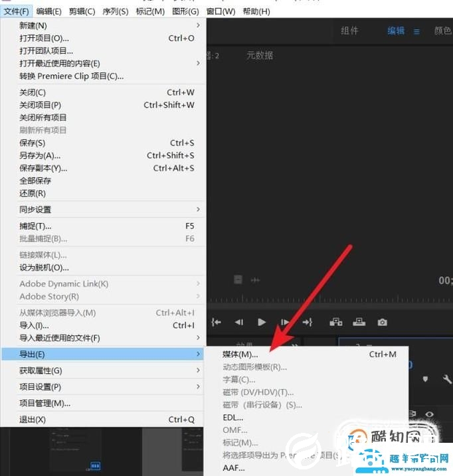
Task: Choose Make Offline (设为脱机)
Action: tap(104, 268)
